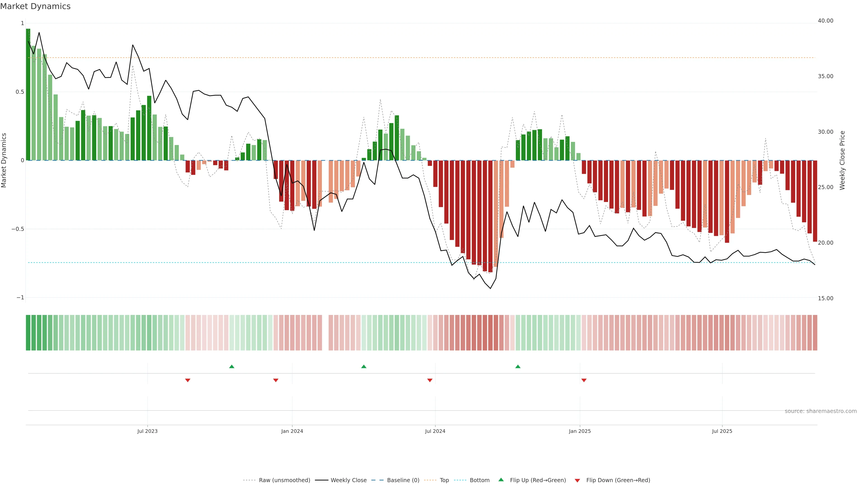Click the red flip-down marker just after Jan 2025

pyautogui.click(x=584, y=380)
